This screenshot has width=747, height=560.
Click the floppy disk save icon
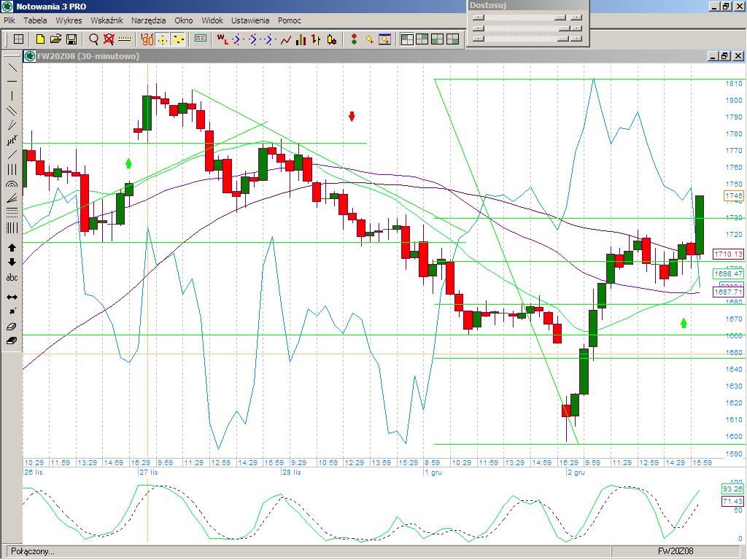pyautogui.click(x=71, y=39)
